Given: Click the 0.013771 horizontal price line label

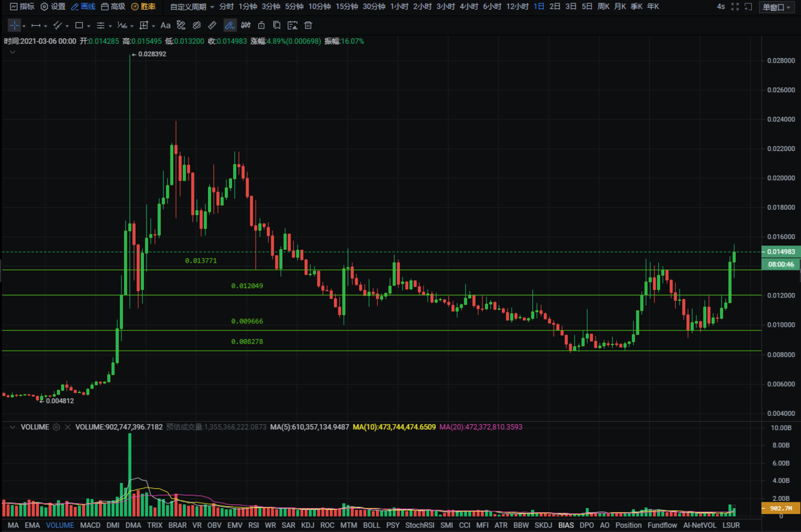Looking at the screenshot, I should [x=201, y=261].
